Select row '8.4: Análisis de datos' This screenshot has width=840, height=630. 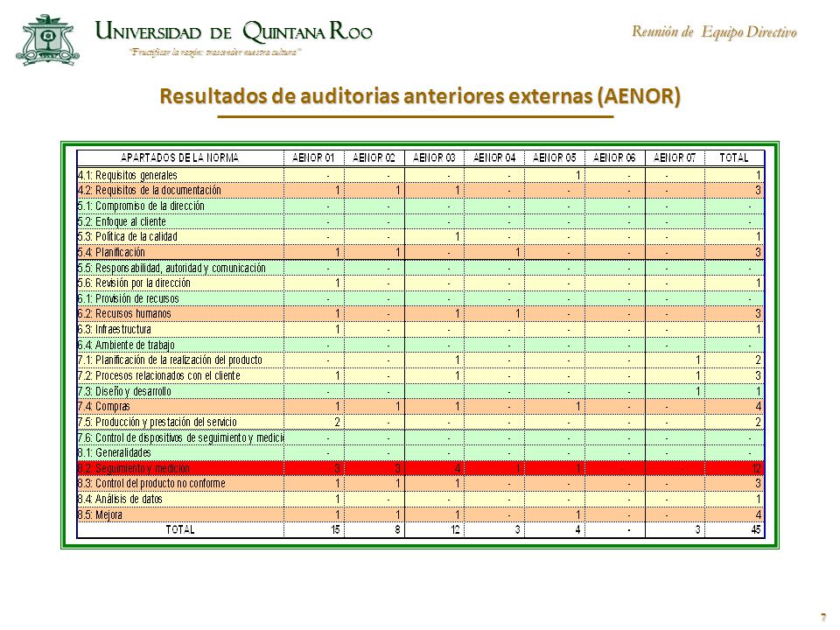[x=421, y=499]
